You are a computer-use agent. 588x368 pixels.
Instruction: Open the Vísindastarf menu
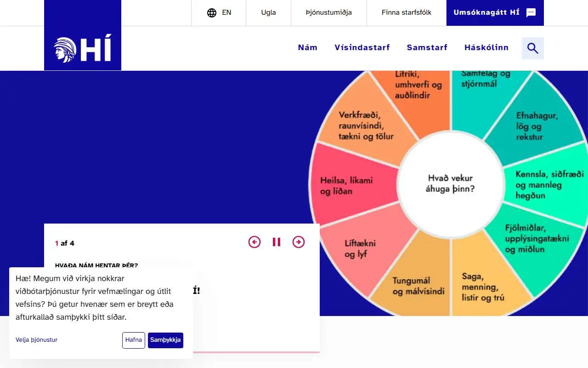(362, 47)
